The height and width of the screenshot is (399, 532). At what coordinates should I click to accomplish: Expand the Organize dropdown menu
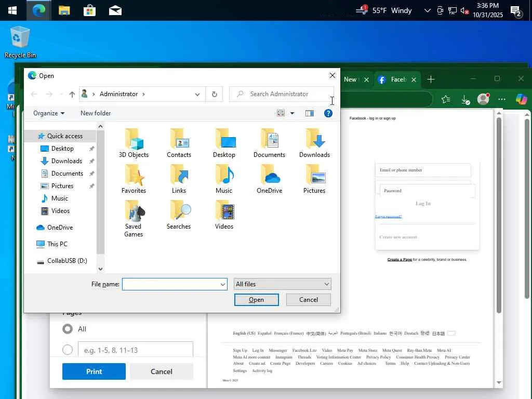click(49, 113)
